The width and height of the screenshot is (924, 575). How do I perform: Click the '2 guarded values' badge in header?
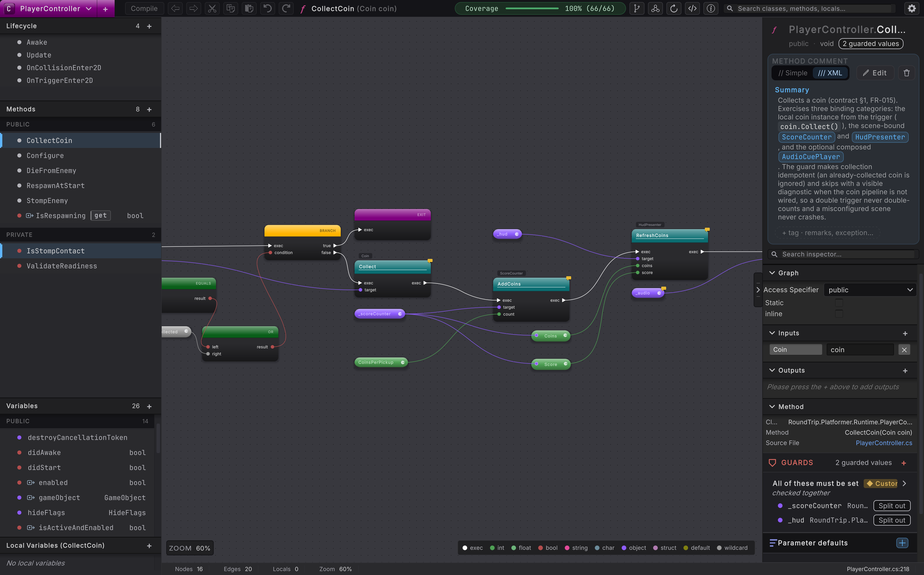(x=871, y=44)
